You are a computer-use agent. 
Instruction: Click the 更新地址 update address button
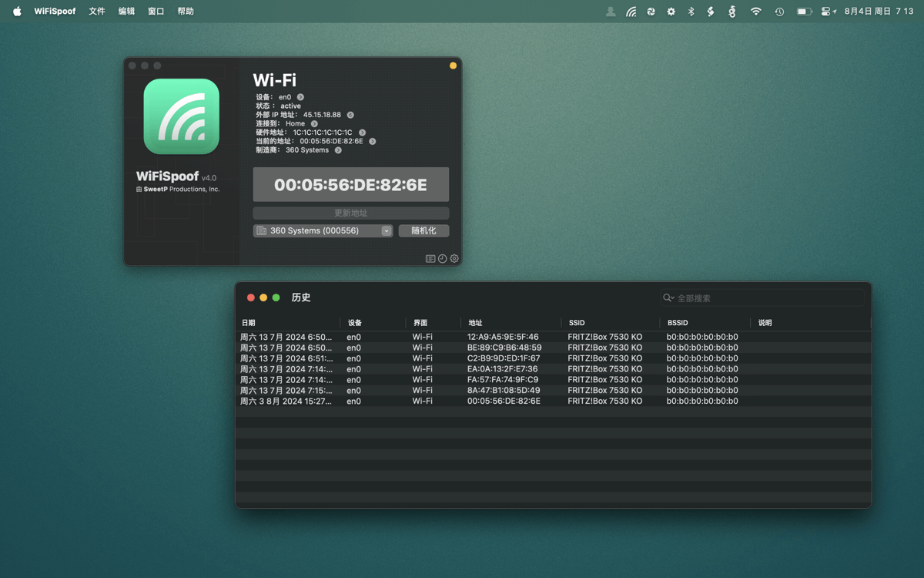(x=351, y=213)
